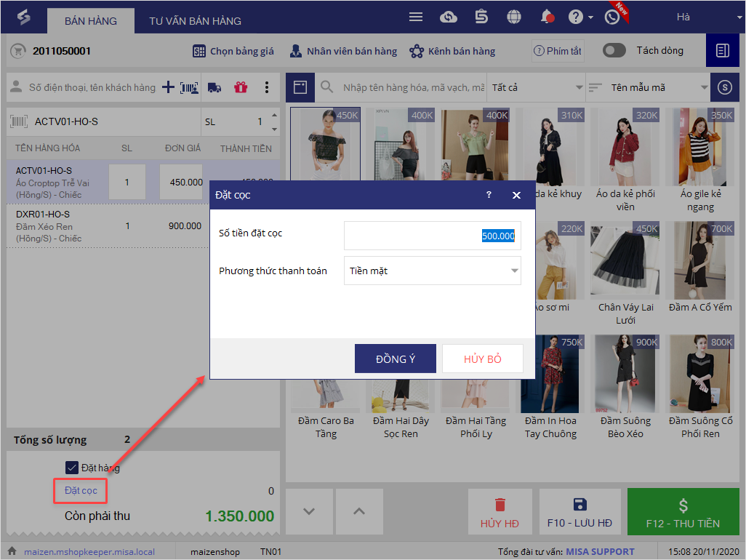Open the notifications bell
The width and height of the screenshot is (746, 560).
(x=547, y=17)
